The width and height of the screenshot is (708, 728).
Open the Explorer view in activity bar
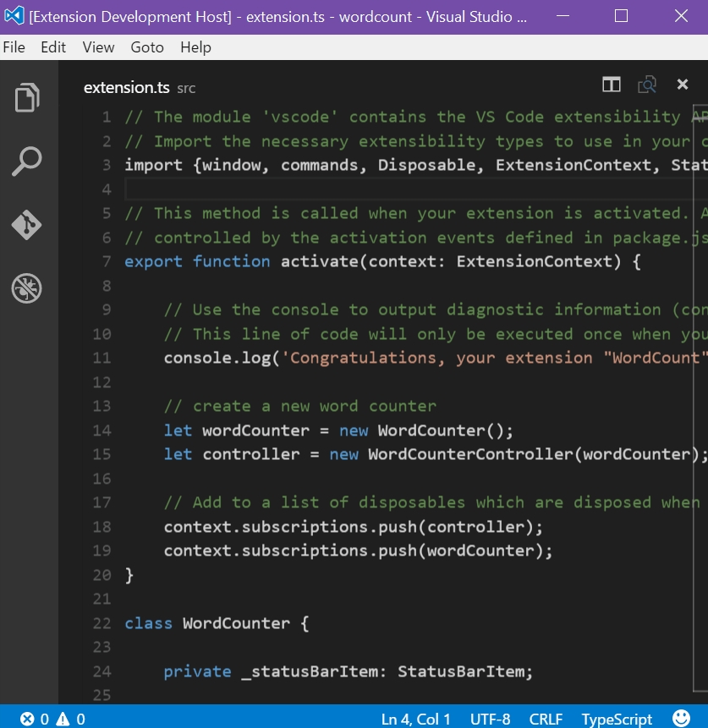[28, 97]
